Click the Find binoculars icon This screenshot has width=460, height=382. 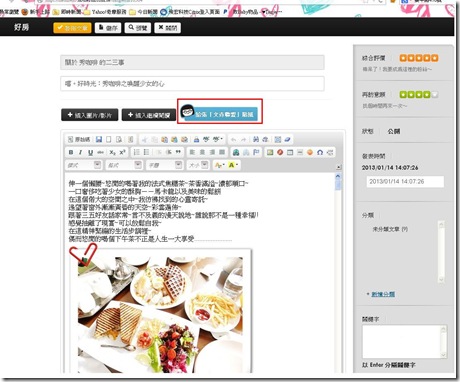point(256,139)
